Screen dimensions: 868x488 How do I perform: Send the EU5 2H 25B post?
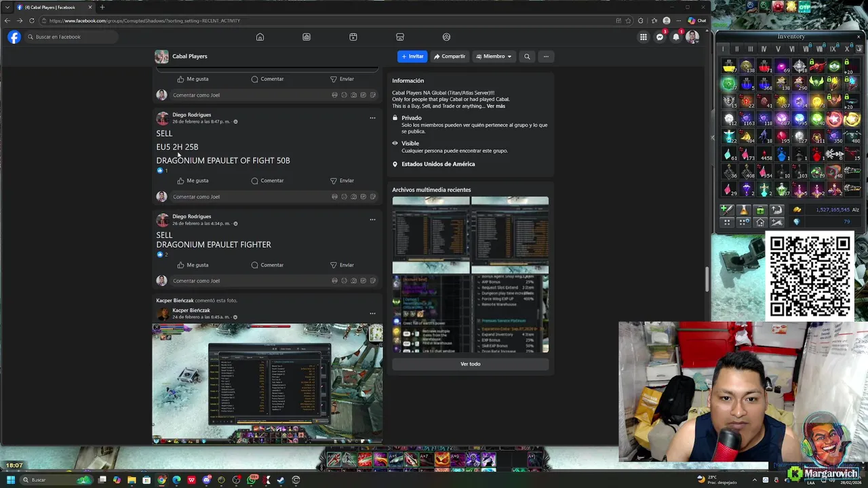342,180
